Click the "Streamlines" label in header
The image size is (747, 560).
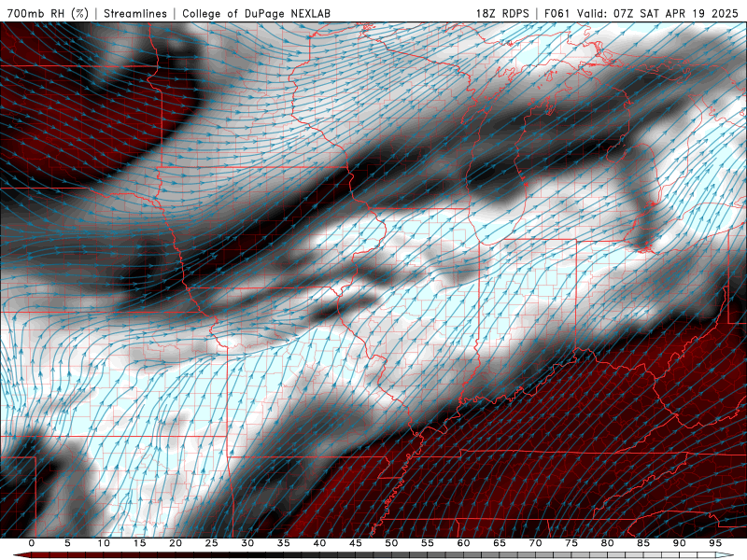pos(135,14)
